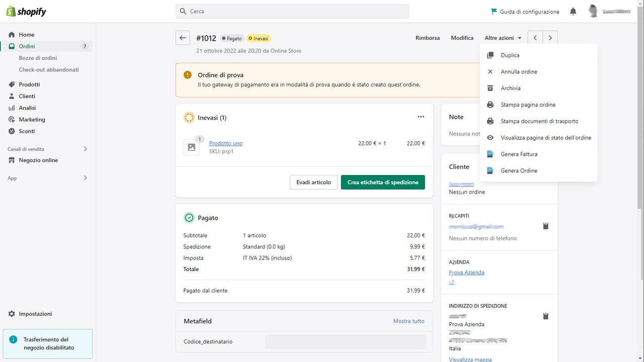Click Evadi articolo button
The image size is (644, 362).
coord(313,183)
